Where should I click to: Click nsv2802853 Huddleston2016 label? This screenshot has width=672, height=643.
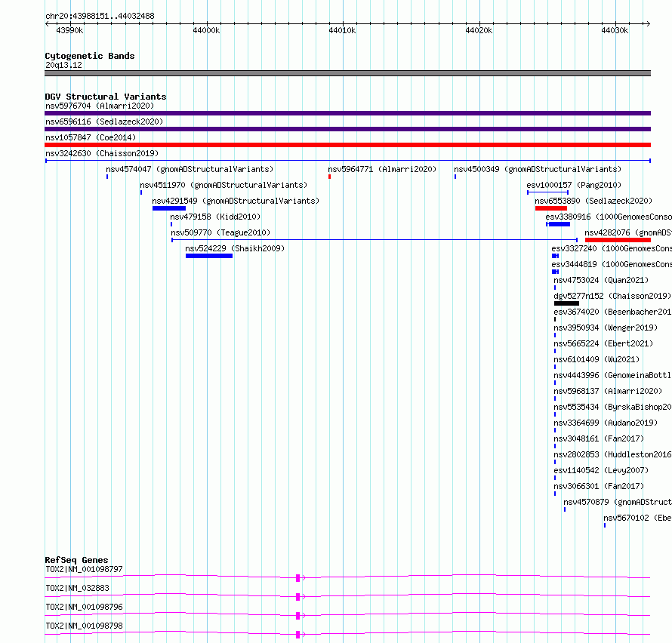click(x=612, y=454)
